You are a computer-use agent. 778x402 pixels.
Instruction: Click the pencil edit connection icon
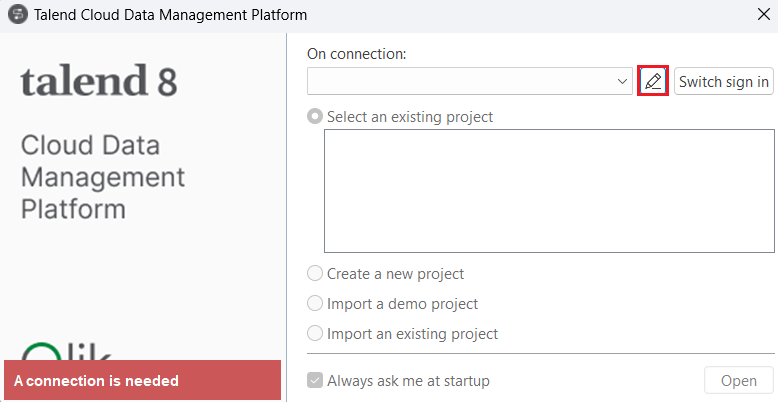pyautogui.click(x=653, y=81)
